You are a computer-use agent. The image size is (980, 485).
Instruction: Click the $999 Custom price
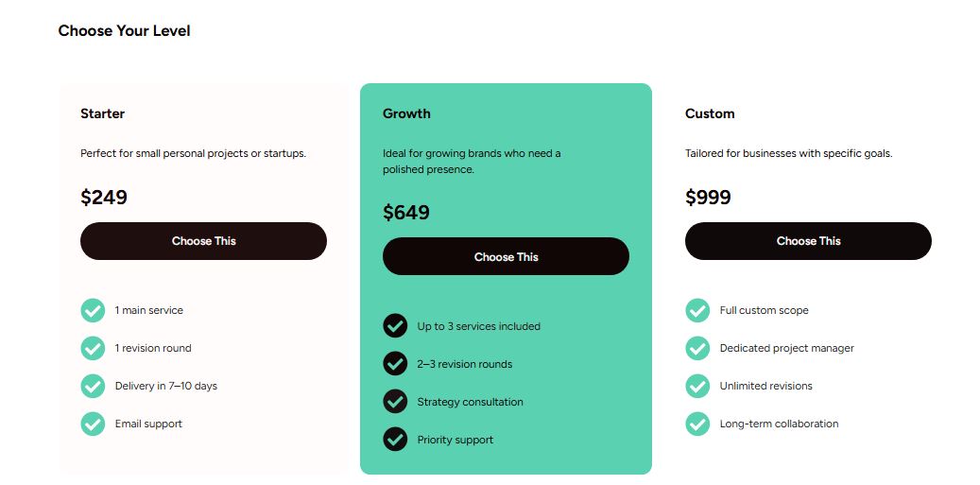[708, 198]
